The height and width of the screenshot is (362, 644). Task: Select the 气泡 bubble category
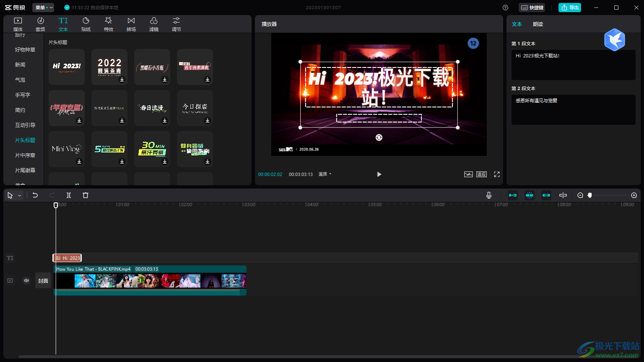pos(20,80)
